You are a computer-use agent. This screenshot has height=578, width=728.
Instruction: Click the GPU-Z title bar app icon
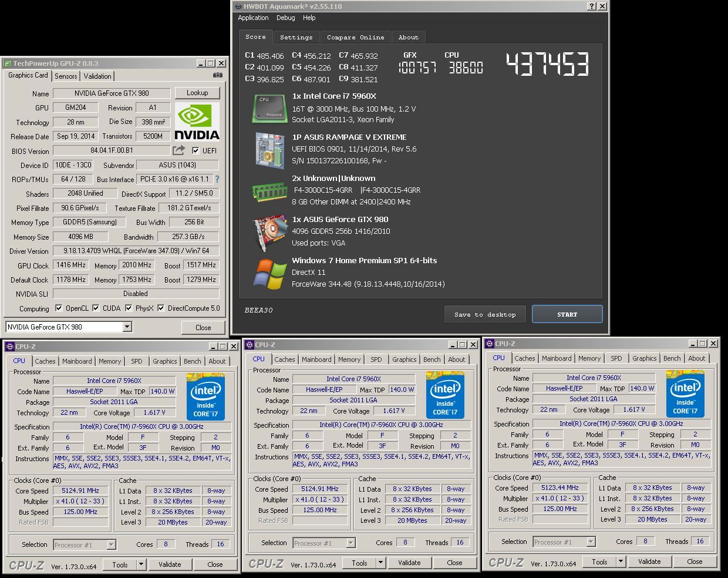8,63
